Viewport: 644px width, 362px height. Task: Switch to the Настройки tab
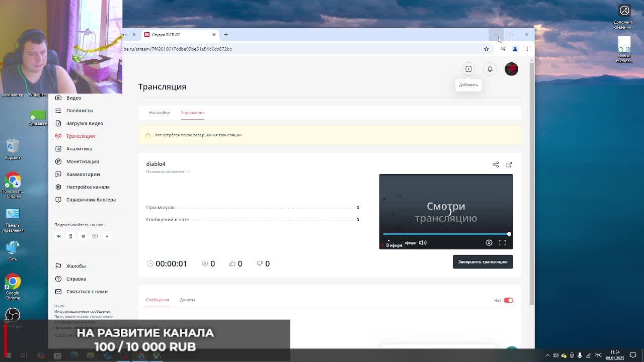pyautogui.click(x=159, y=113)
